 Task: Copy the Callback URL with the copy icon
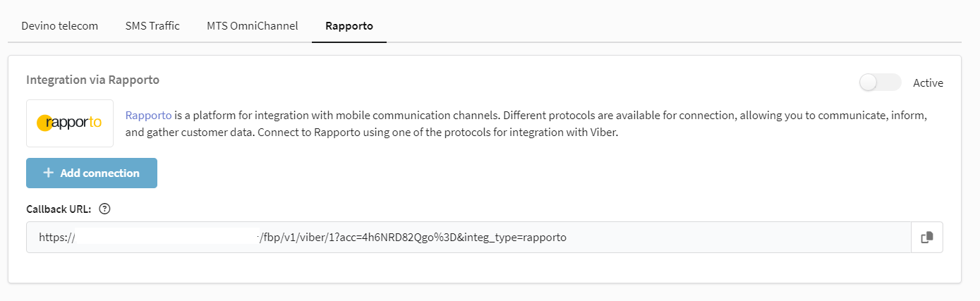tap(927, 238)
